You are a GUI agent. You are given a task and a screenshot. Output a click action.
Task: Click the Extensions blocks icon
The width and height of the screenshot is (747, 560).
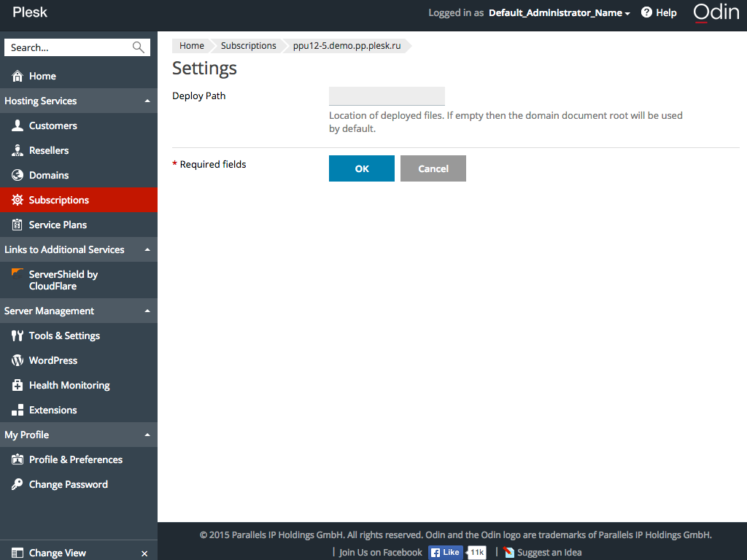[18, 410]
